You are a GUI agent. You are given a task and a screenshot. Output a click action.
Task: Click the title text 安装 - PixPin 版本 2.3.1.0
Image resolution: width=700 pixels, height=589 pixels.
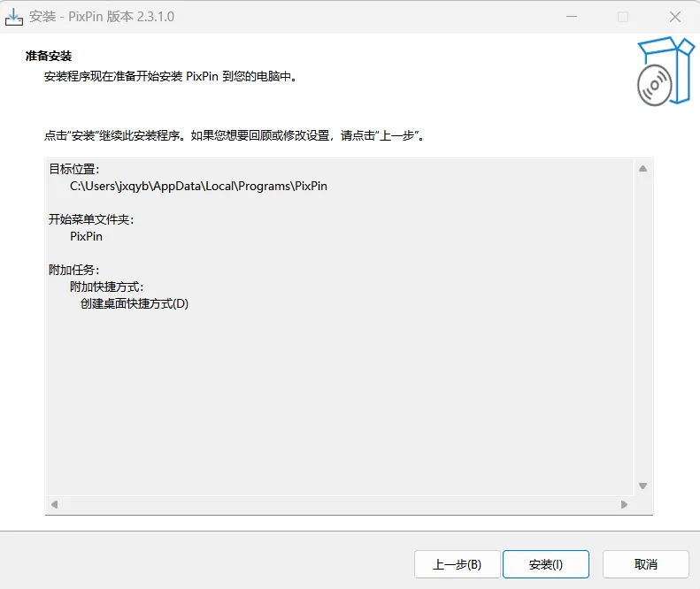pos(102,17)
